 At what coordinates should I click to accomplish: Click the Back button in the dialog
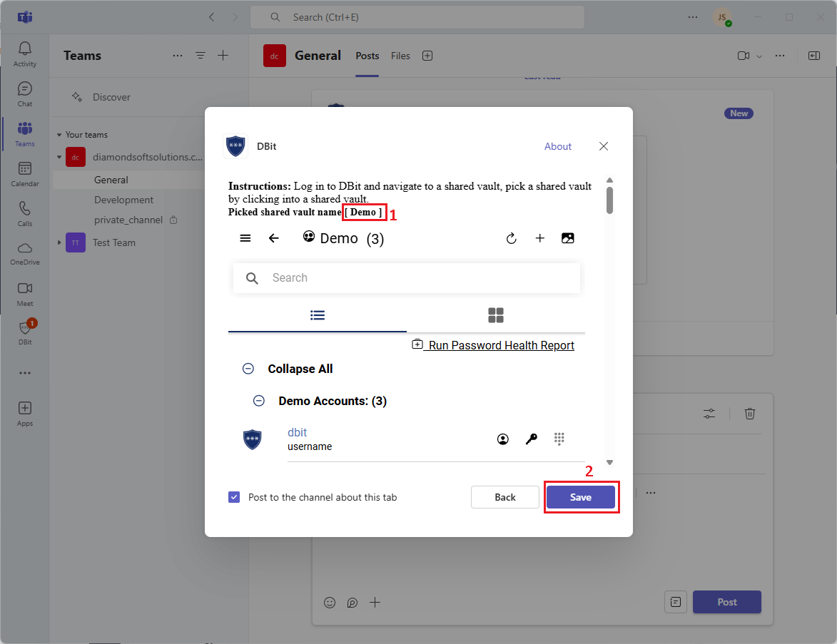point(505,497)
